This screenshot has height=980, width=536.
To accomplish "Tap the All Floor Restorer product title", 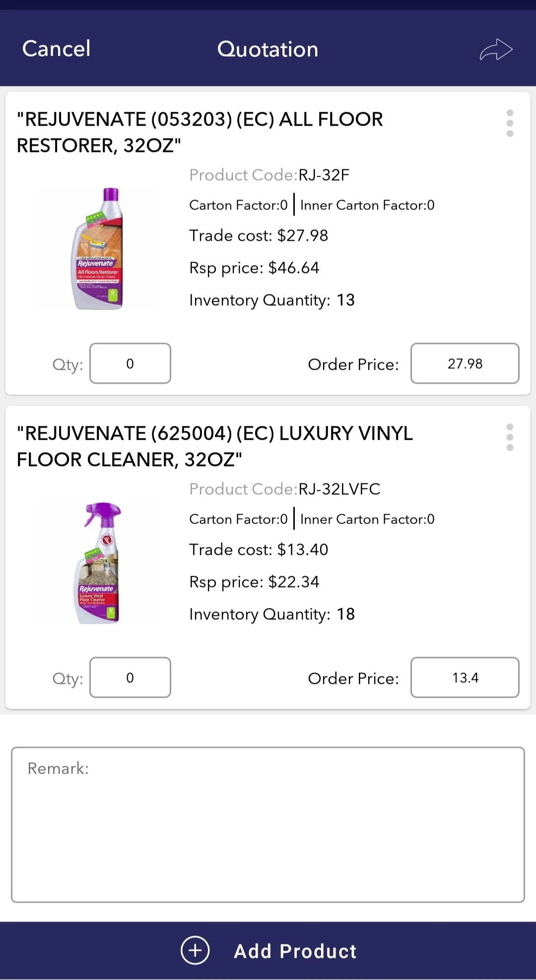I will [x=200, y=132].
